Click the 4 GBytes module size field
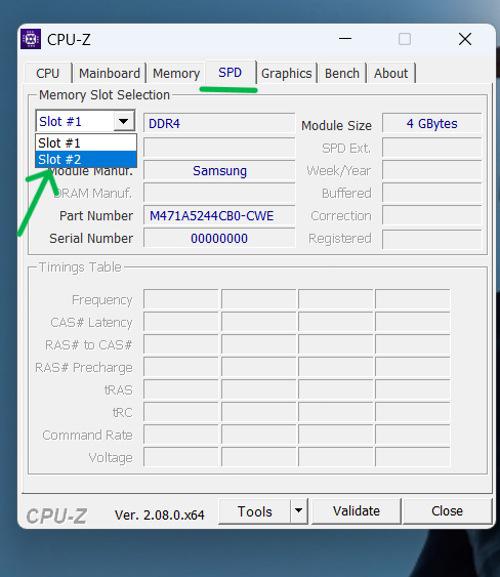 (432, 123)
